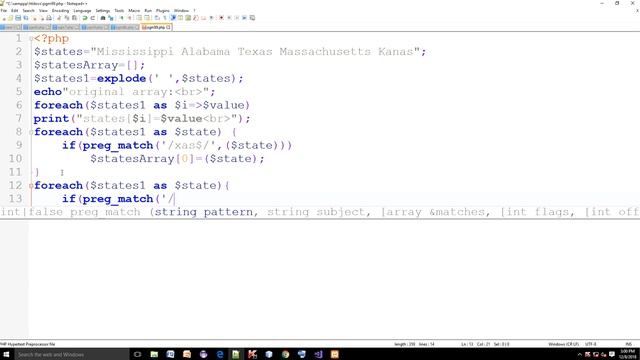Collapse the fold marker at line 1
The width and height of the screenshot is (640, 360).
[x=31, y=39]
